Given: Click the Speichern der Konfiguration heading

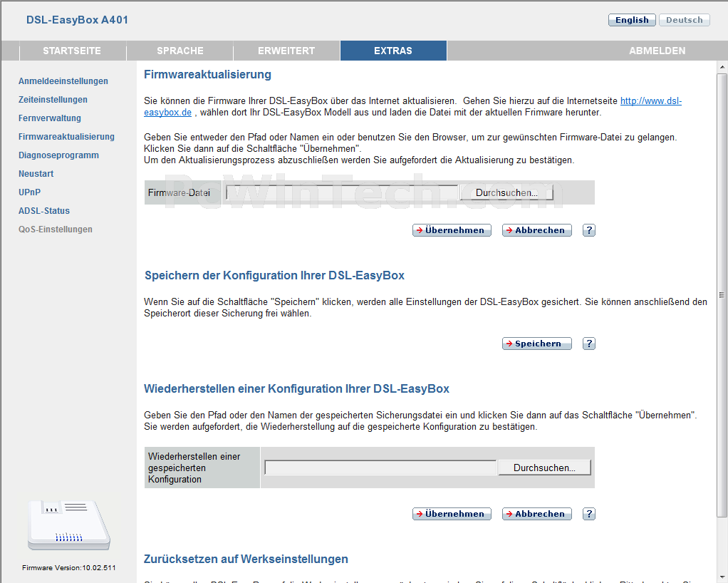Looking at the screenshot, I should click(x=274, y=276).
